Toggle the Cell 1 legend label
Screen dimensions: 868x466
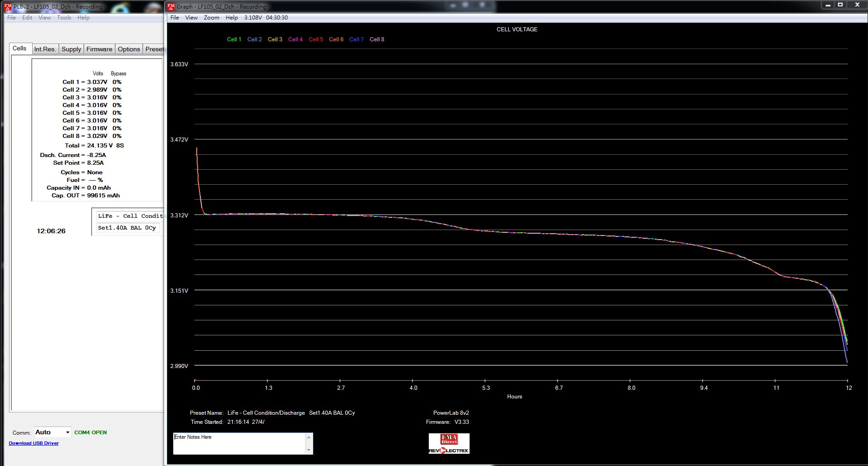pos(234,39)
